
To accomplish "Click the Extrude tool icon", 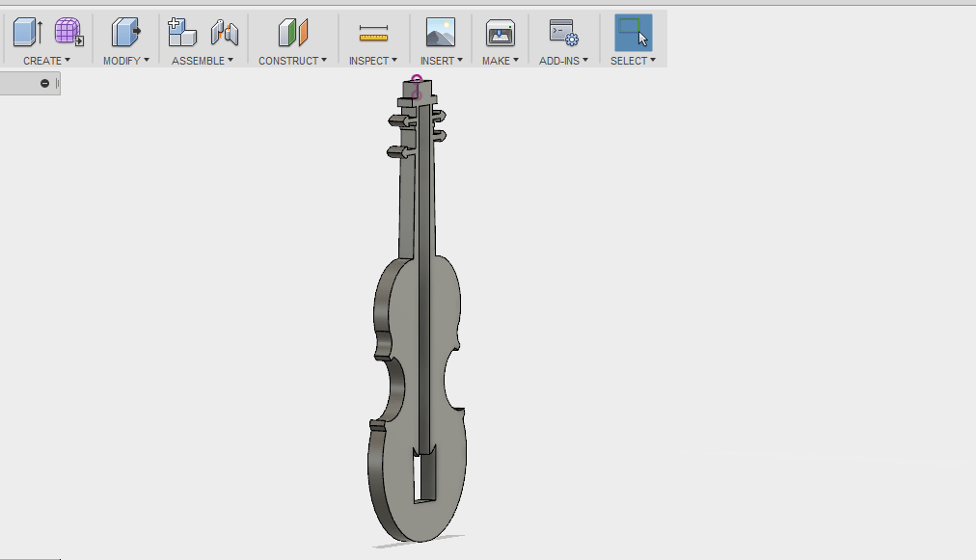I will click(x=27, y=33).
